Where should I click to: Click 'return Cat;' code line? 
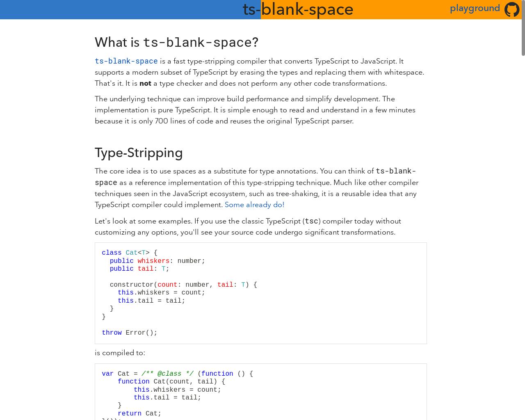coord(139,414)
